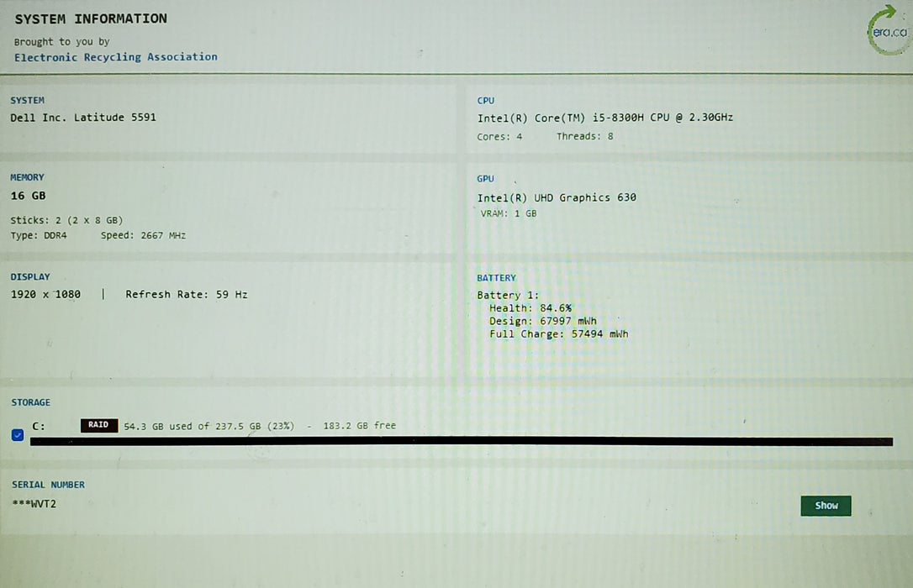Toggle the C: drive checkbox
913x588 pixels.
18,434
